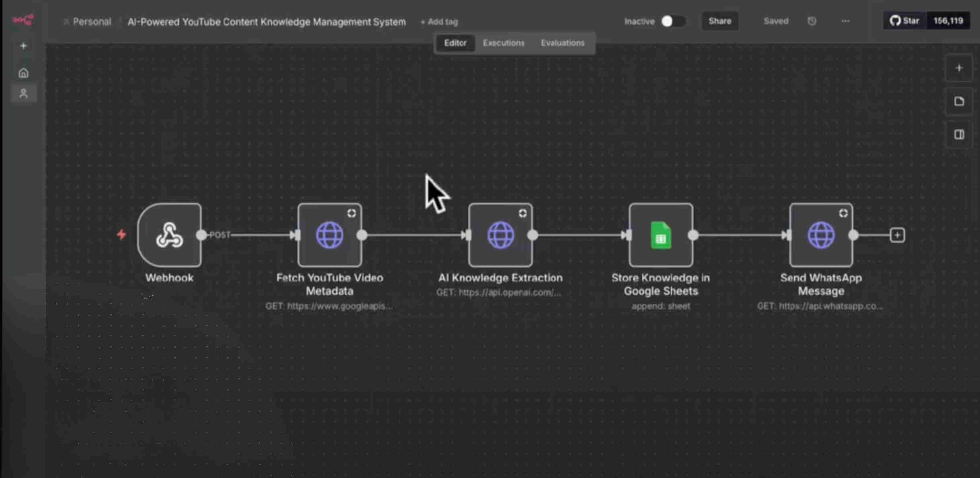Select AI Knowledge Extraction globe node
Viewport: 980px width, 478px height.
pos(500,235)
